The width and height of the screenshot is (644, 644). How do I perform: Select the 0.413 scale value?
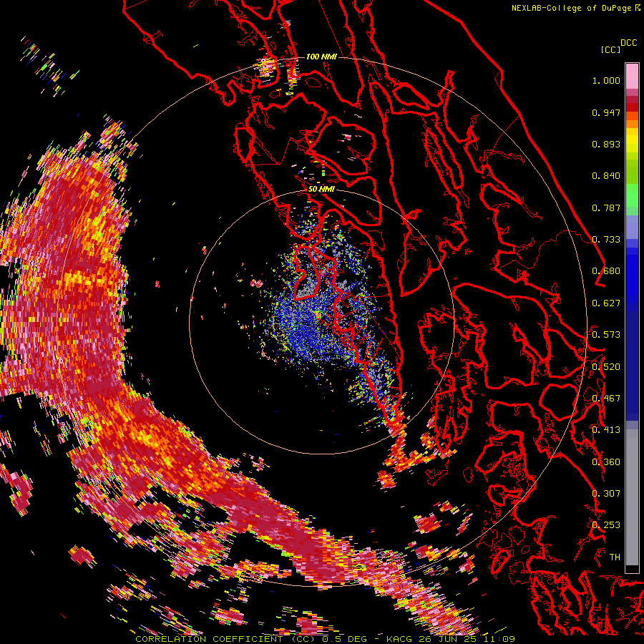tap(606, 430)
